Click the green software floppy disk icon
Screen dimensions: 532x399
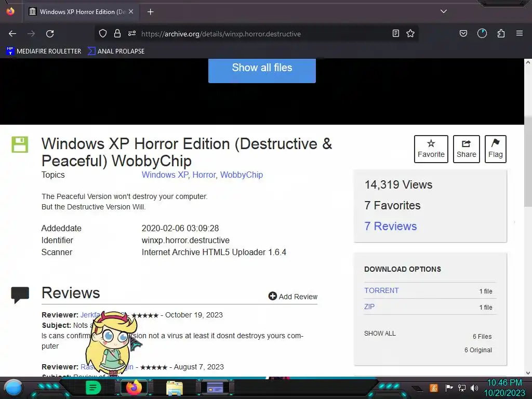tap(20, 144)
